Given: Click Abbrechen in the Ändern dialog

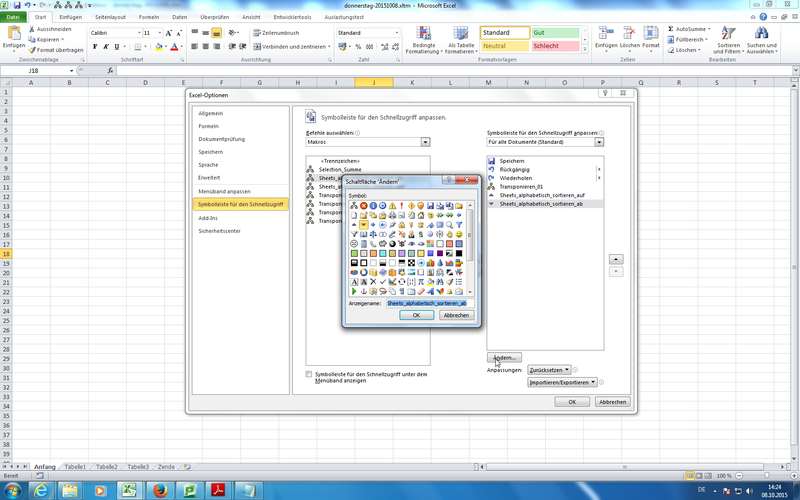Looking at the screenshot, I should coord(456,315).
